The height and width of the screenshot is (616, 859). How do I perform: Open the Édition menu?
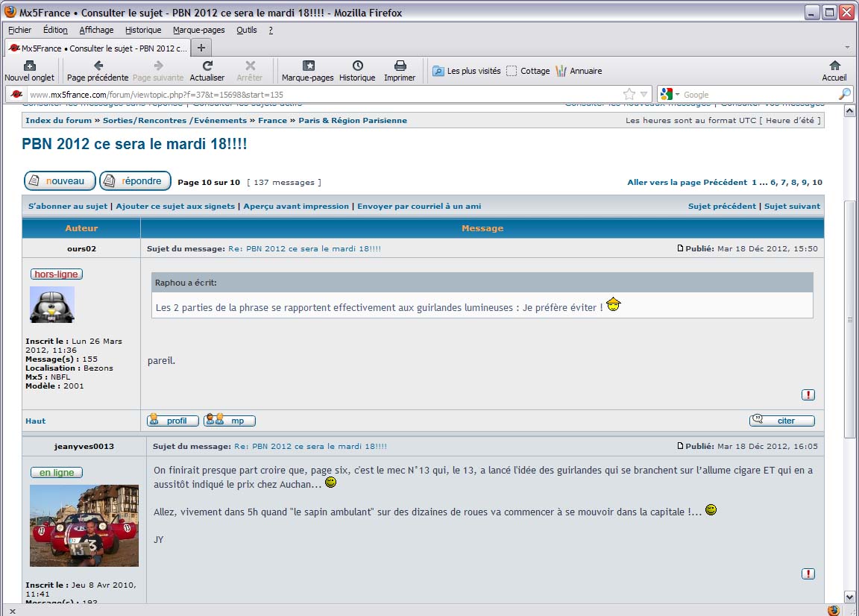(x=55, y=30)
